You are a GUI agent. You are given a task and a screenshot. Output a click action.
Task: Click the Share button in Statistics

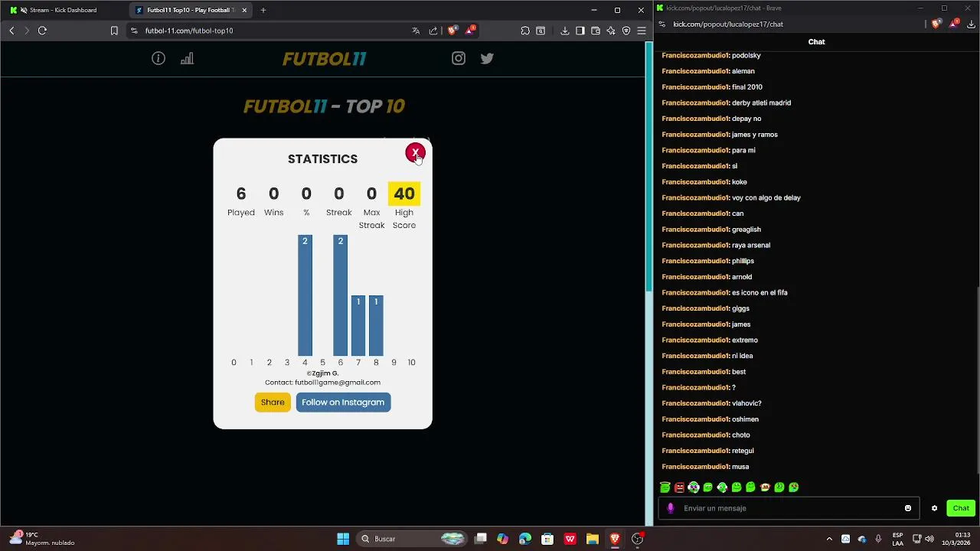pyautogui.click(x=273, y=402)
